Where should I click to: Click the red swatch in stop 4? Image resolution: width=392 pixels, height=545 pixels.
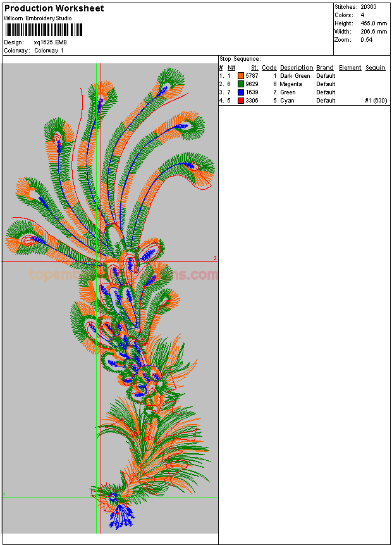[241, 101]
